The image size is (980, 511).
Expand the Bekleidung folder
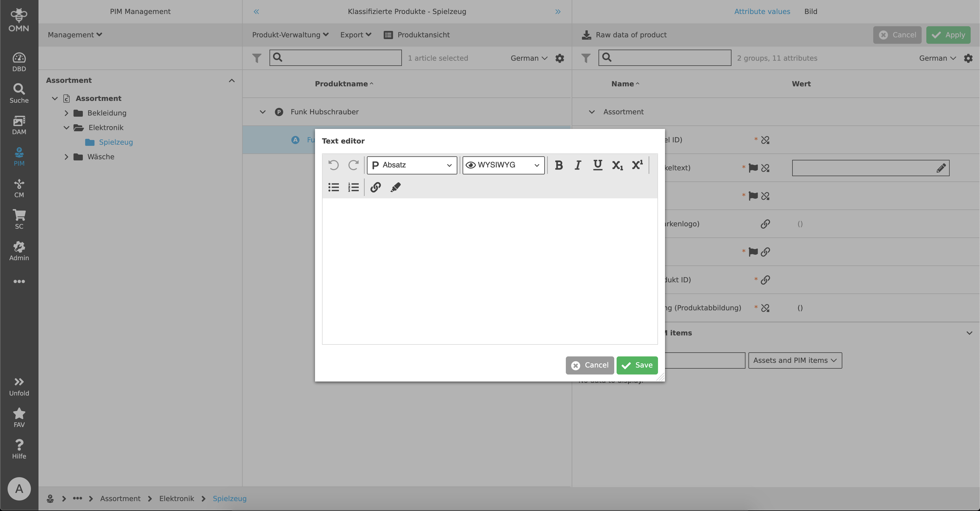66,113
